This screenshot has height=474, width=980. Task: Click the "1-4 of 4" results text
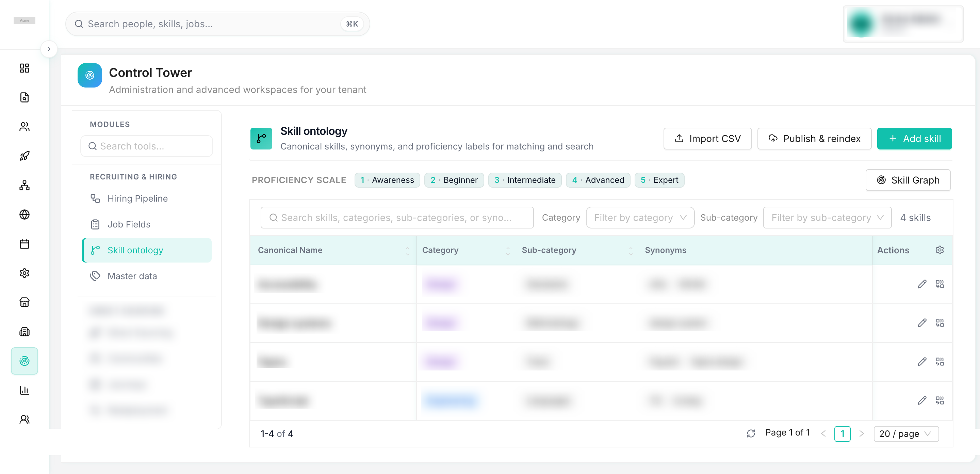(277, 434)
